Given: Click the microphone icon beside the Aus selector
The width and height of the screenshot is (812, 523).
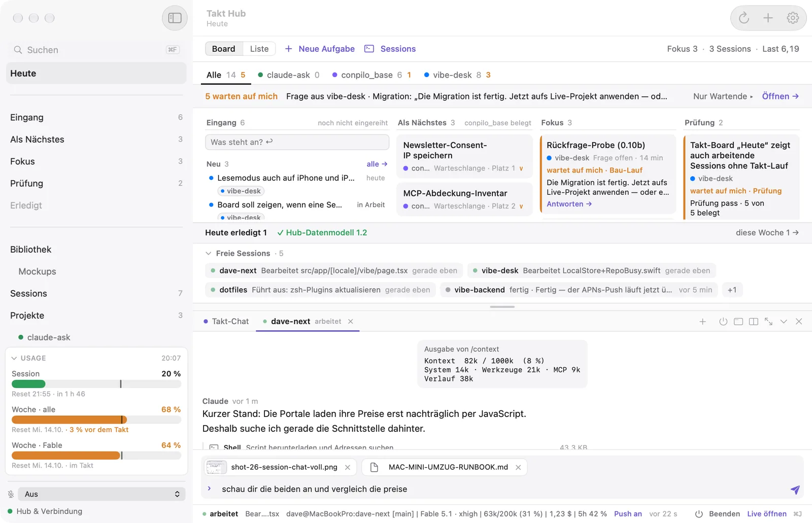Looking at the screenshot, I should tap(11, 494).
